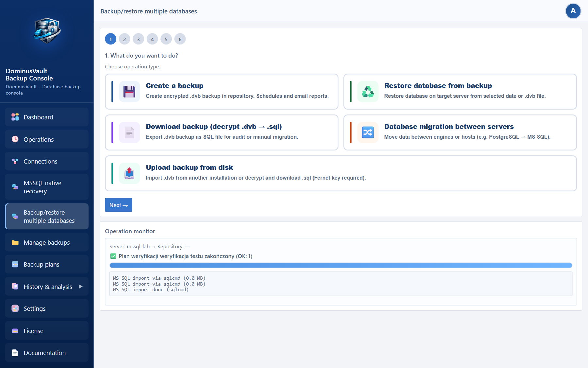Click the recycle Restore database icon
This screenshot has width=588, height=368.
coord(368,92)
